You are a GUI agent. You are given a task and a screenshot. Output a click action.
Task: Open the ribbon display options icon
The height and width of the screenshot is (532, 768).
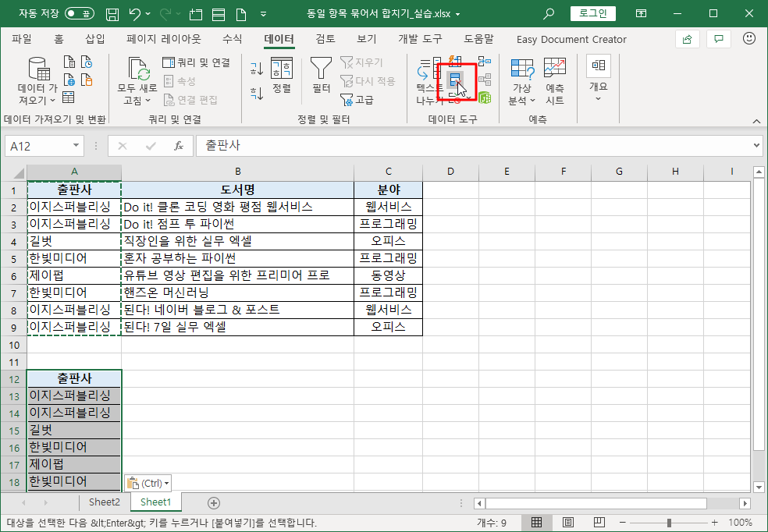641,14
